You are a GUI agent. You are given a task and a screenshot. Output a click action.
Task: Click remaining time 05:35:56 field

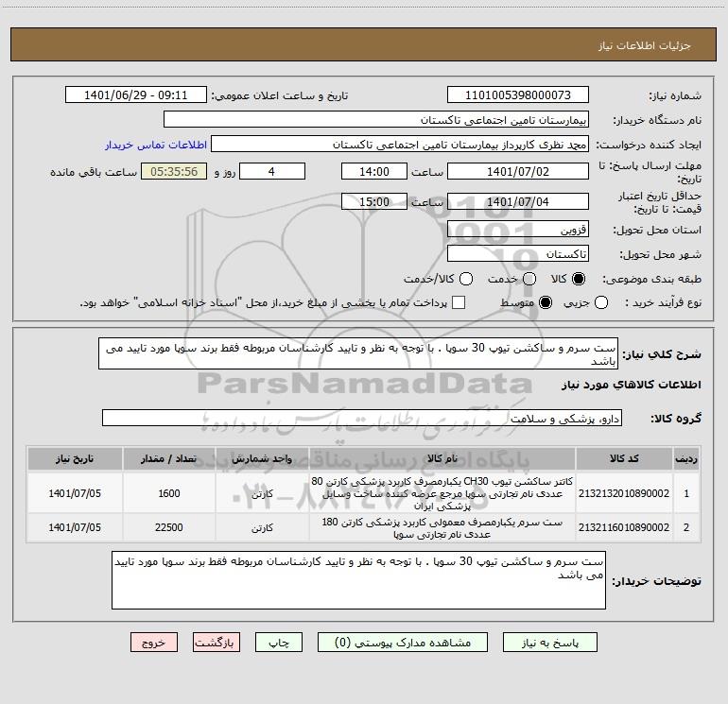coord(174,171)
